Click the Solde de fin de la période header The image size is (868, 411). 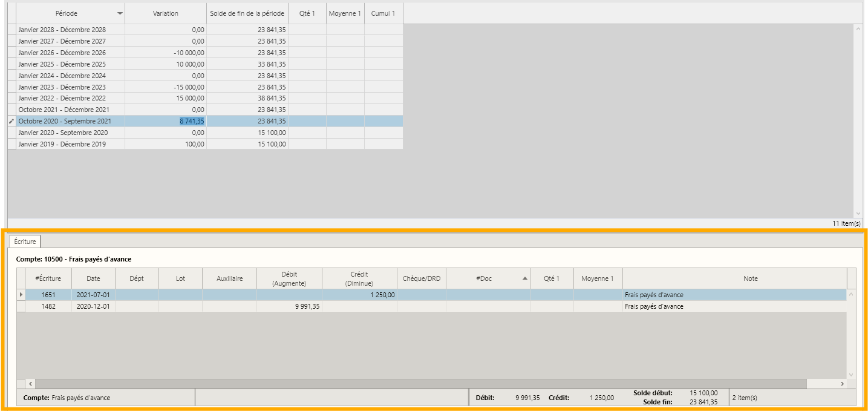pyautogui.click(x=247, y=13)
